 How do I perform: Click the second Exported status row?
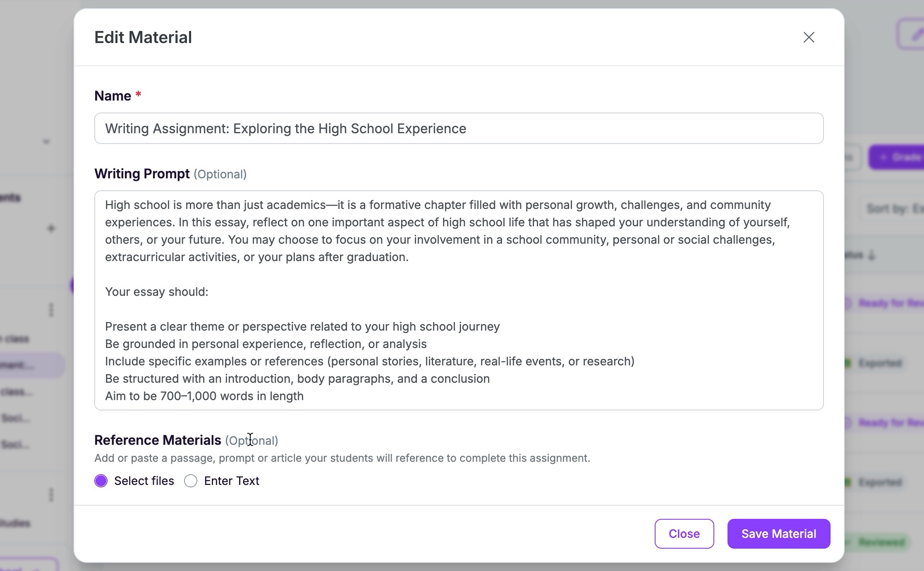point(877,482)
